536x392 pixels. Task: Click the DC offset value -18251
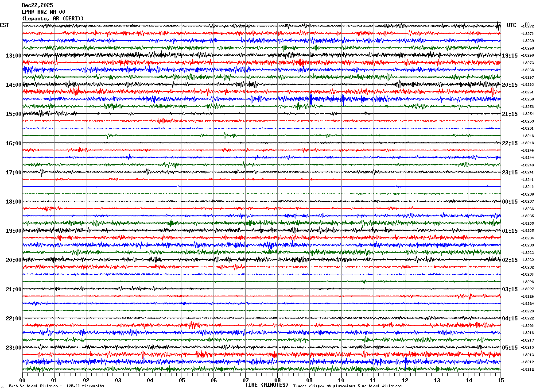point(528,128)
